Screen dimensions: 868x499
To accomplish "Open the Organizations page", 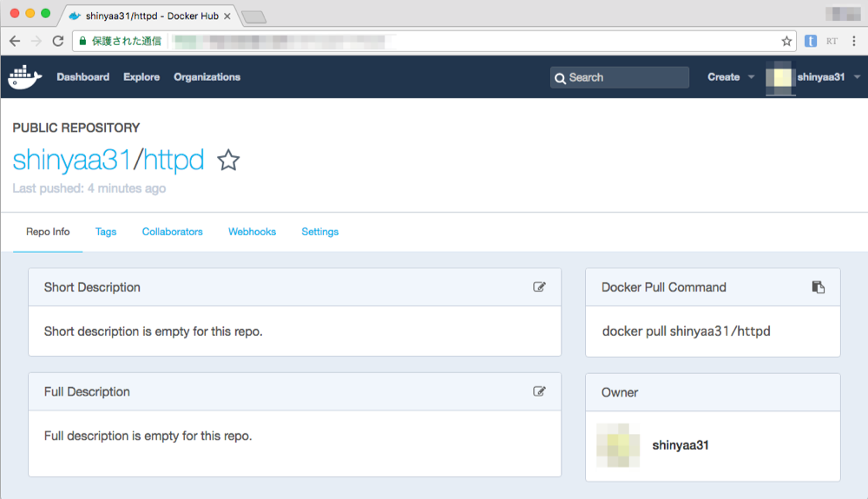I will (207, 77).
